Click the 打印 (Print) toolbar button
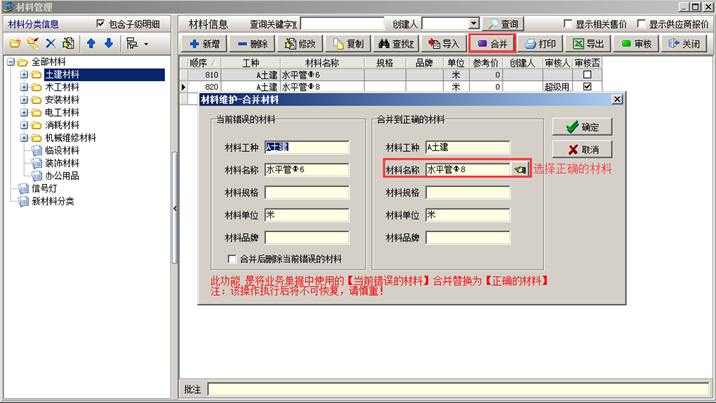Viewport: 716px width, 403px height. 540,44
